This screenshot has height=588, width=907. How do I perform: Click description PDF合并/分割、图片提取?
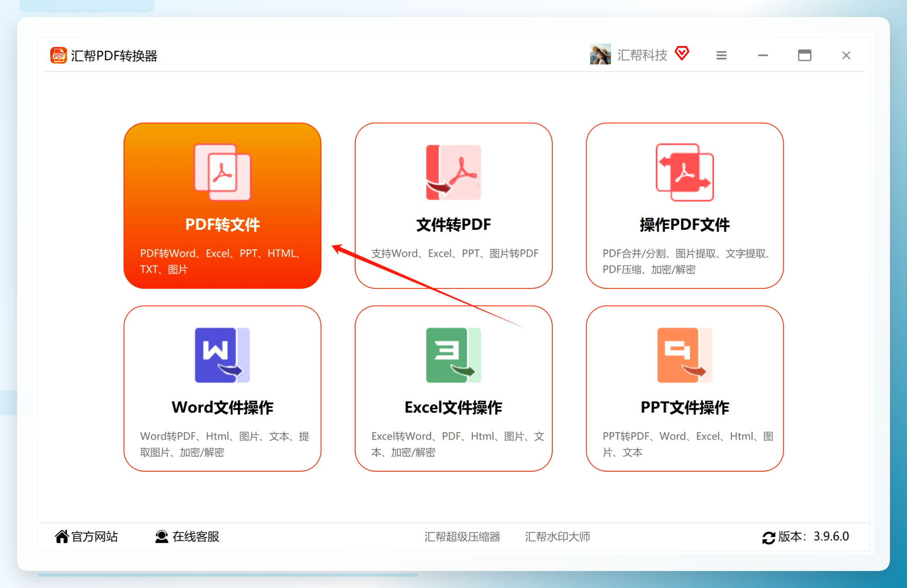tap(687, 261)
